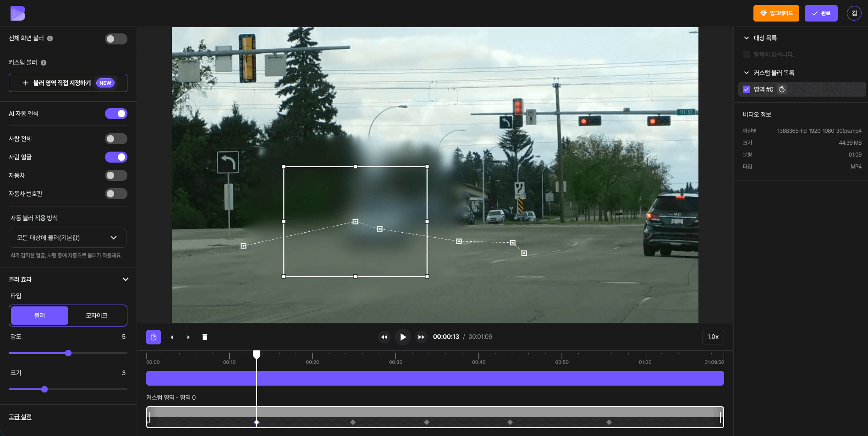The width and height of the screenshot is (868, 436).
Task: Delete keyframe with the trash icon
Action: (205, 337)
